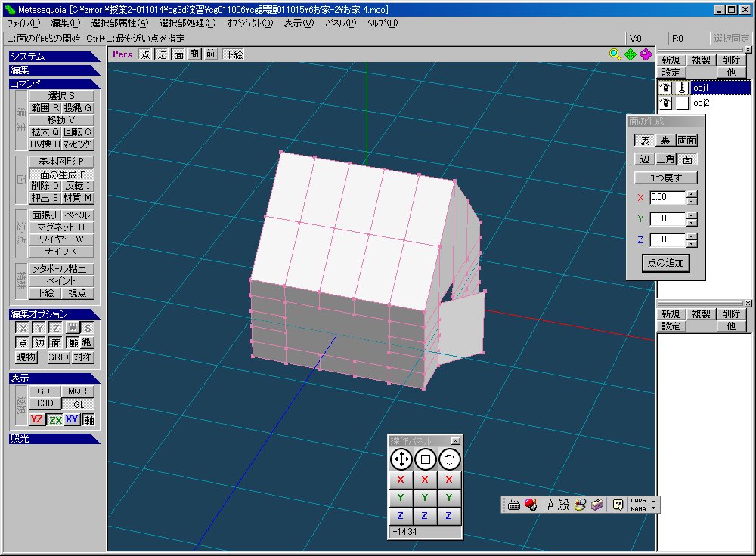Select the ナイフ K command
Viewport: 756px width, 556px height.
[x=61, y=252]
